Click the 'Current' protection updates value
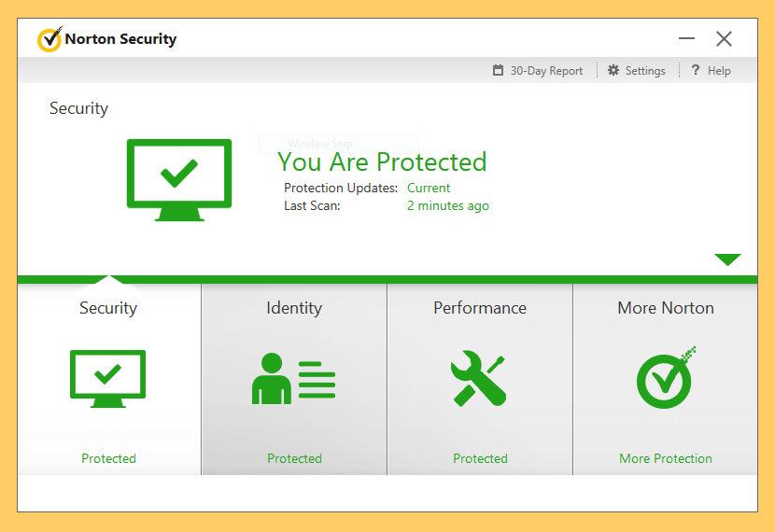The height and width of the screenshot is (532, 775). click(429, 189)
